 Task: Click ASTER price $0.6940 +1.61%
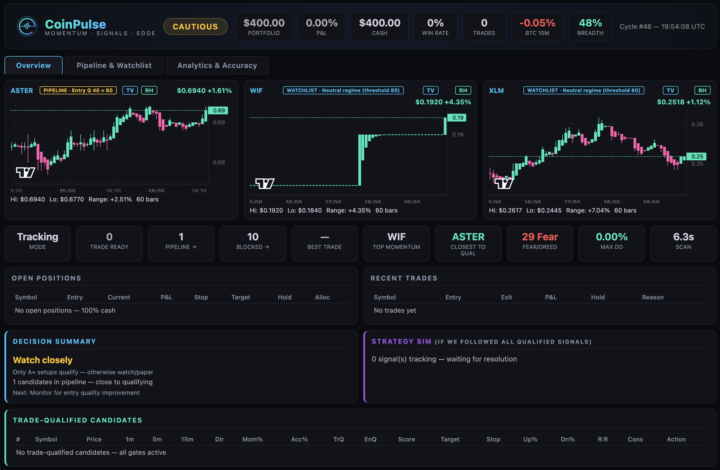click(x=204, y=90)
